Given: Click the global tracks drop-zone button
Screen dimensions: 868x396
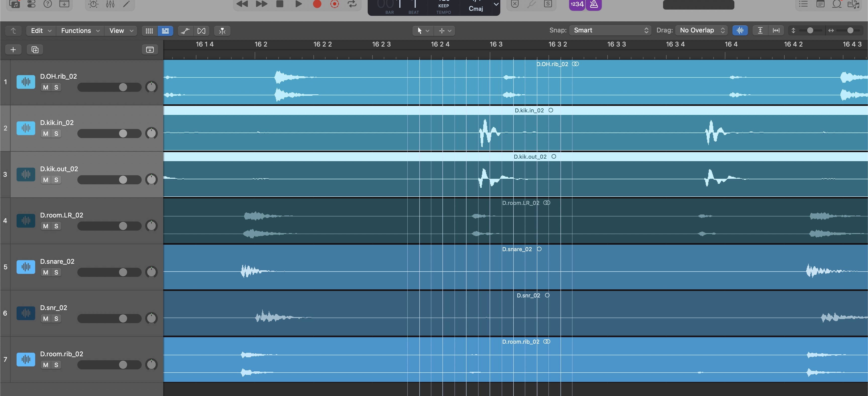Looking at the screenshot, I should coord(150,50).
